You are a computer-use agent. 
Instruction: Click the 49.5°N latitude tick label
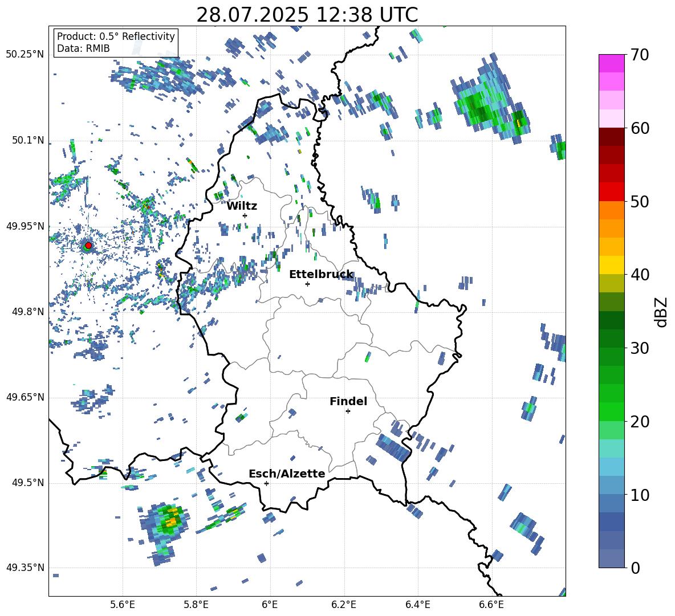tap(28, 483)
